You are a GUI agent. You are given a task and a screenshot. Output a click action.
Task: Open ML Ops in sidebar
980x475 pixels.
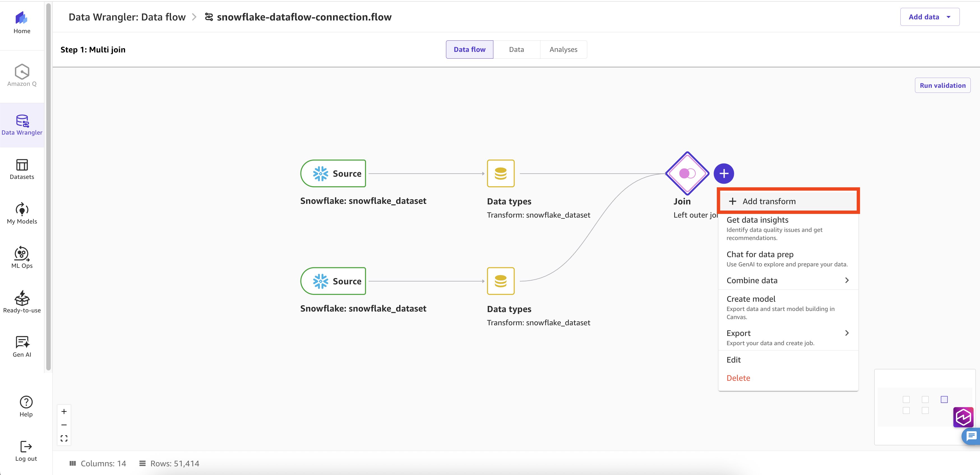click(x=22, y=258)
